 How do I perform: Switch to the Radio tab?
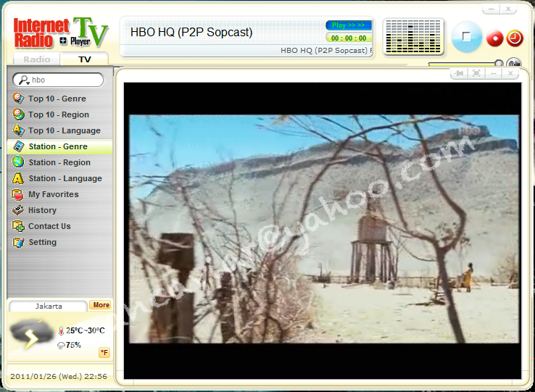click(37, 59)
